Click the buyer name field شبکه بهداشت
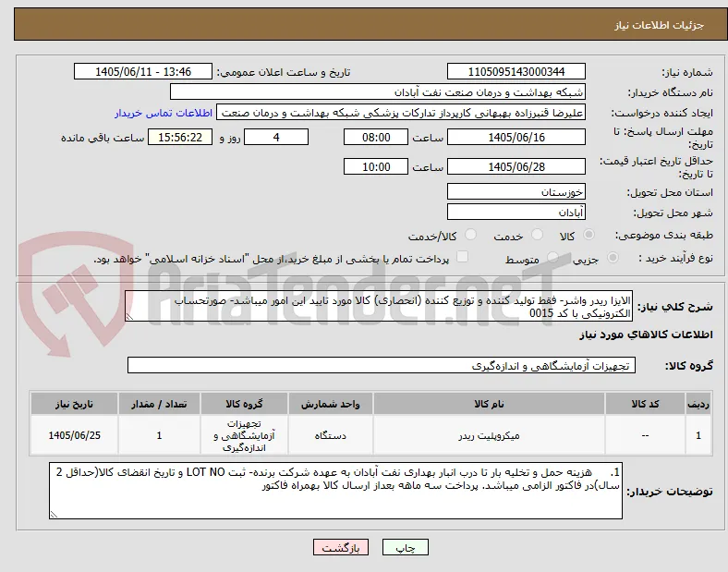Viewport: 728px width, 572px height. [x=378, y=91]
